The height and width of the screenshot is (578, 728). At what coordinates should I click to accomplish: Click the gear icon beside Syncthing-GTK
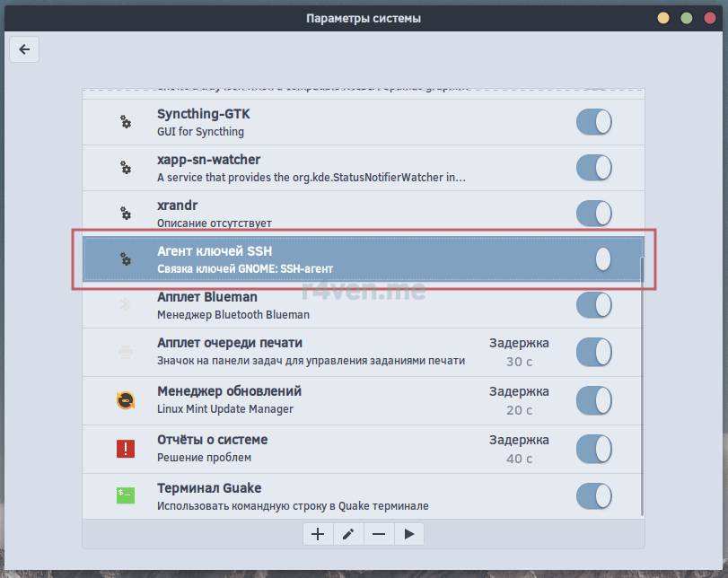click(126, 122)
